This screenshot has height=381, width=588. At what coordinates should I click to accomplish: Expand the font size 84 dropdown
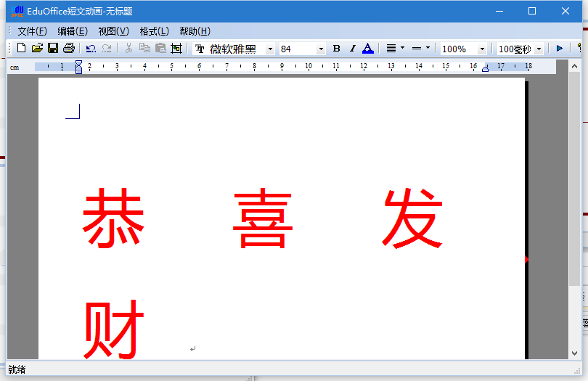pyautogui.click(x=321, y=49)
